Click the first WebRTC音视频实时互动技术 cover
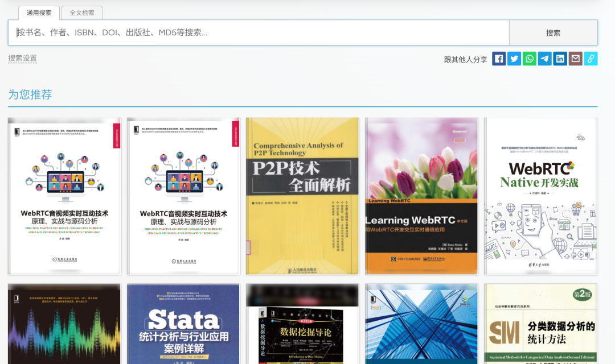This screenshot has width=615, height=364. 64,196
